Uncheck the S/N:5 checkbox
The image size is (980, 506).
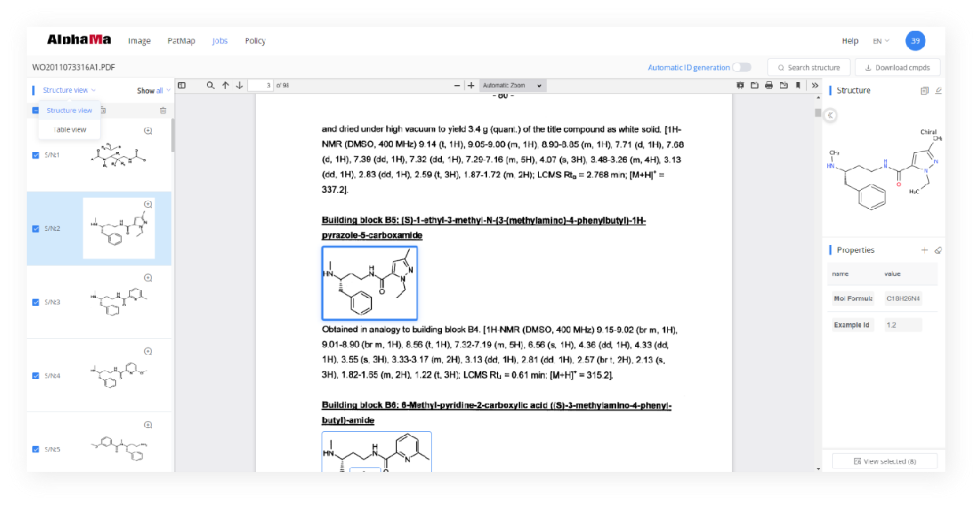35,449
